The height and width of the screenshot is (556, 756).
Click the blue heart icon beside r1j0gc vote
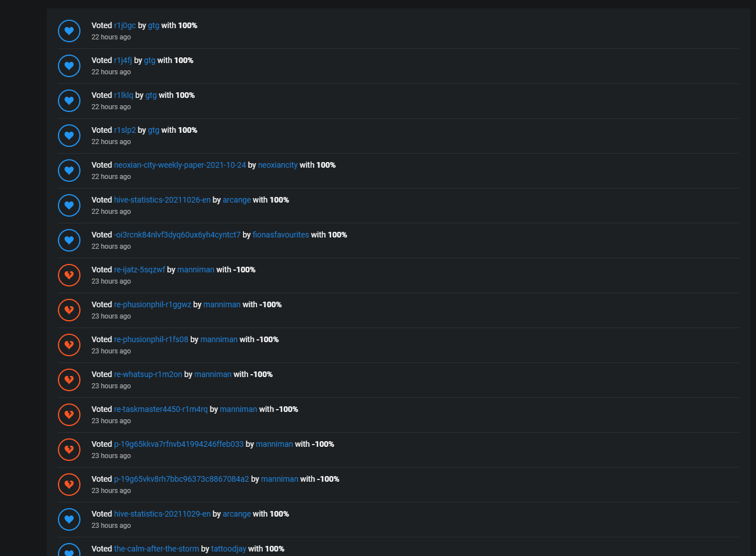tap(69, 31)
